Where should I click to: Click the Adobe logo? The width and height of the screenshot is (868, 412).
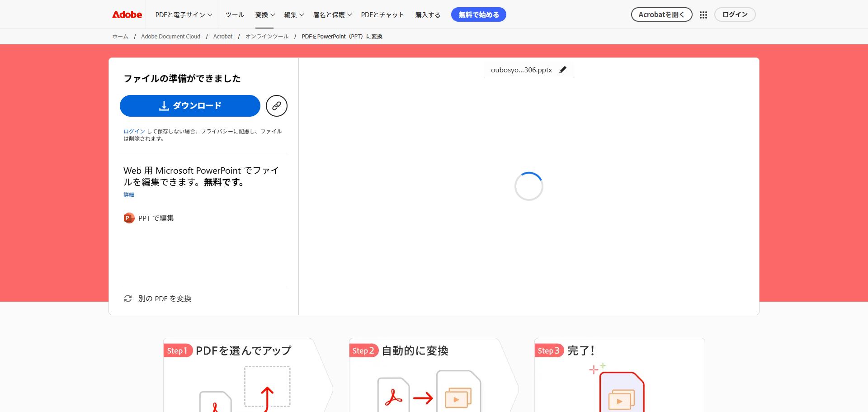127,14
